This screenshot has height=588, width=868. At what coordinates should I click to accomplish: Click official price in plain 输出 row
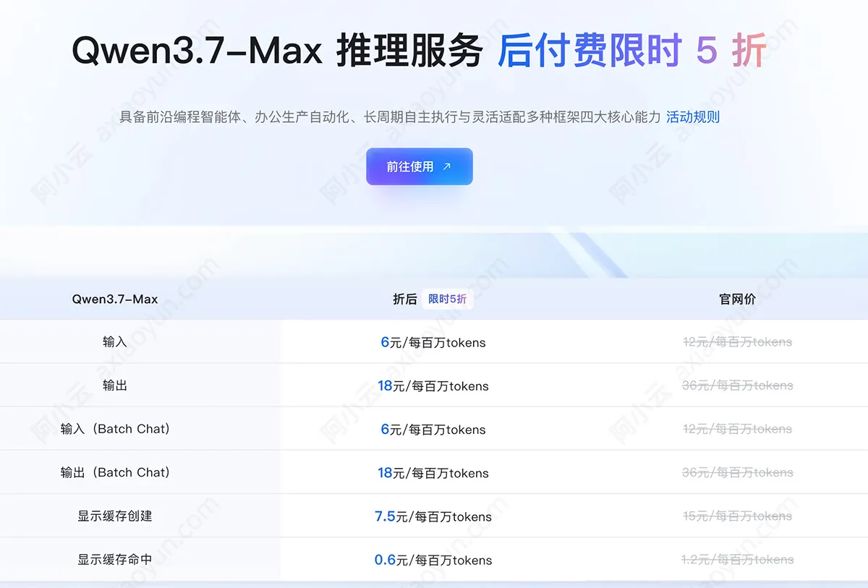[x=738, y=385]
